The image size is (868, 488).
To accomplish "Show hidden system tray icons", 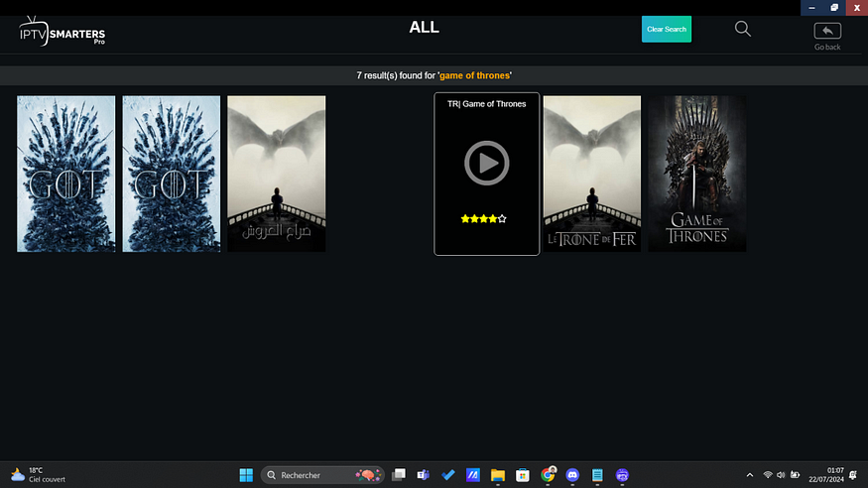I will coord(750,475).
